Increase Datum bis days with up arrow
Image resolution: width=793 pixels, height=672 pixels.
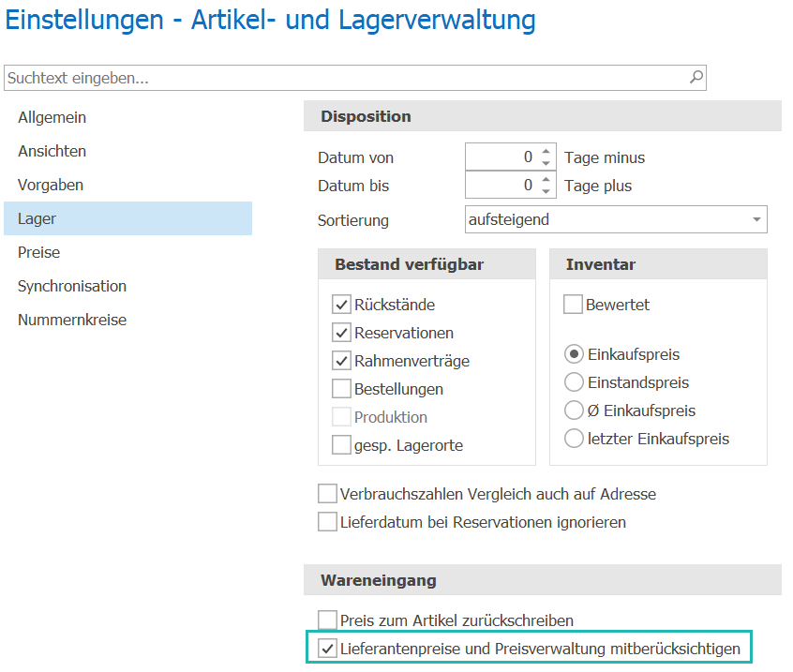click(x=546, y=180)
